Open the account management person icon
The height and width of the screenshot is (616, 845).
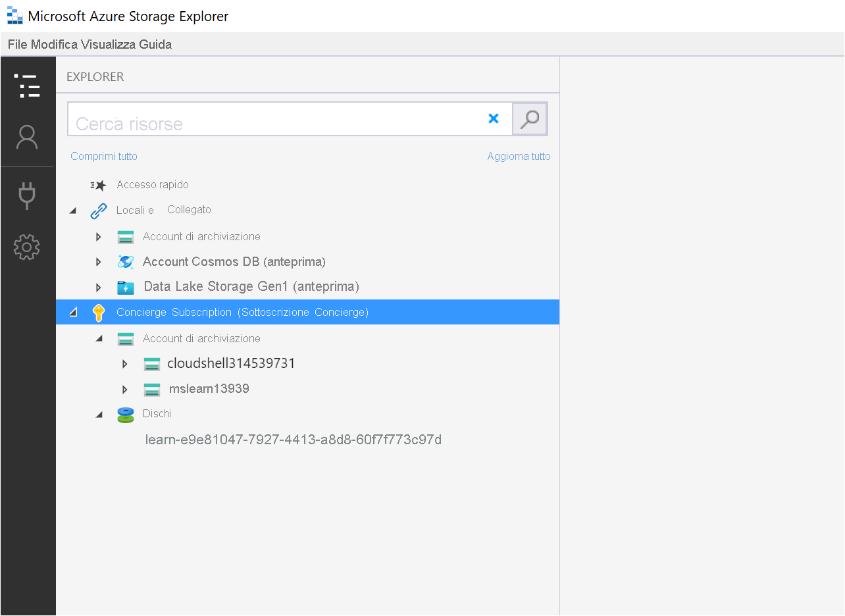click(27, 138)
